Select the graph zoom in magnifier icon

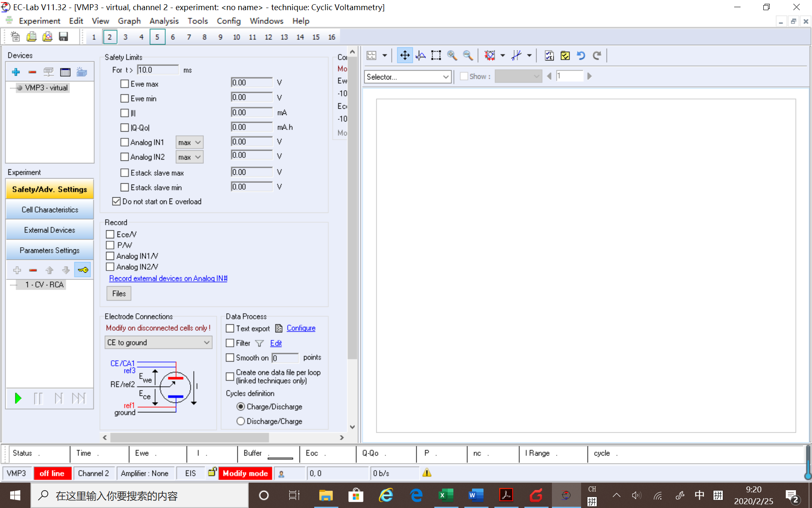(452, 55)
